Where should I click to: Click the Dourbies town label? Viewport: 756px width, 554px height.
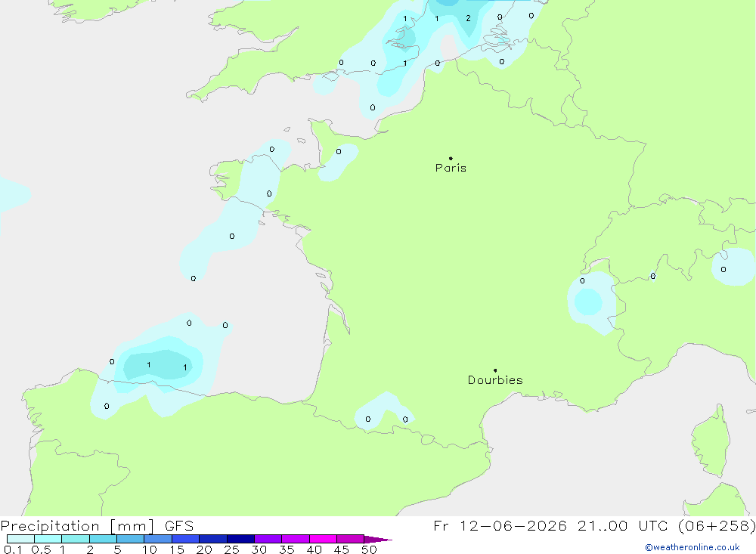495,380
